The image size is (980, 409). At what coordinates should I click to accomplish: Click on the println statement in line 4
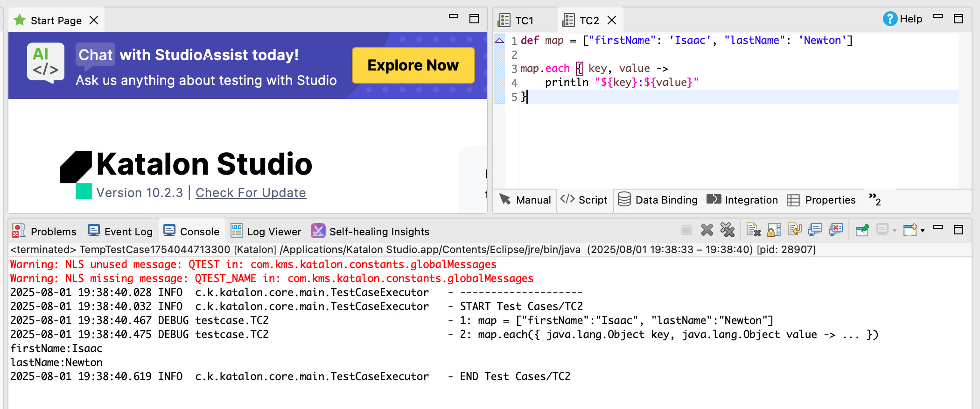622,83
